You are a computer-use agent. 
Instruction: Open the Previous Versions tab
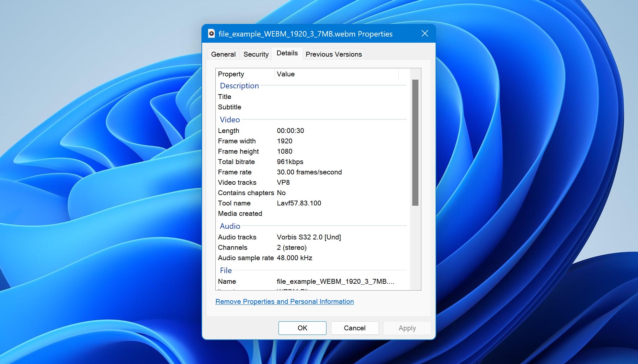(334, 54)
